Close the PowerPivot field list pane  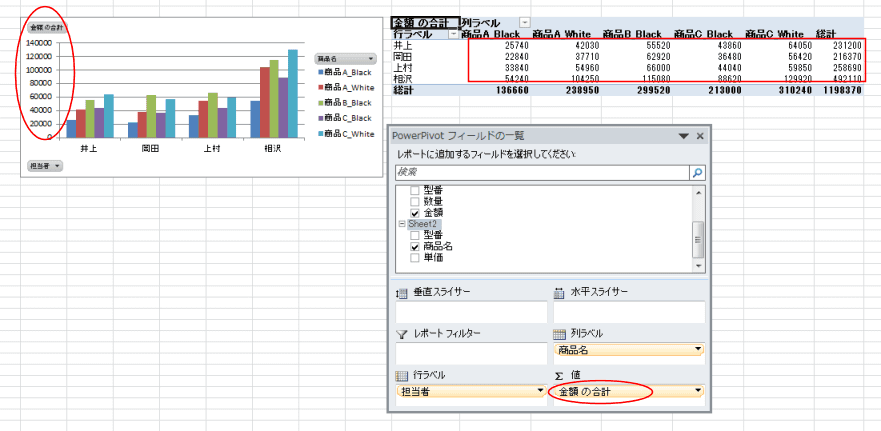click(x=700, y=136)
